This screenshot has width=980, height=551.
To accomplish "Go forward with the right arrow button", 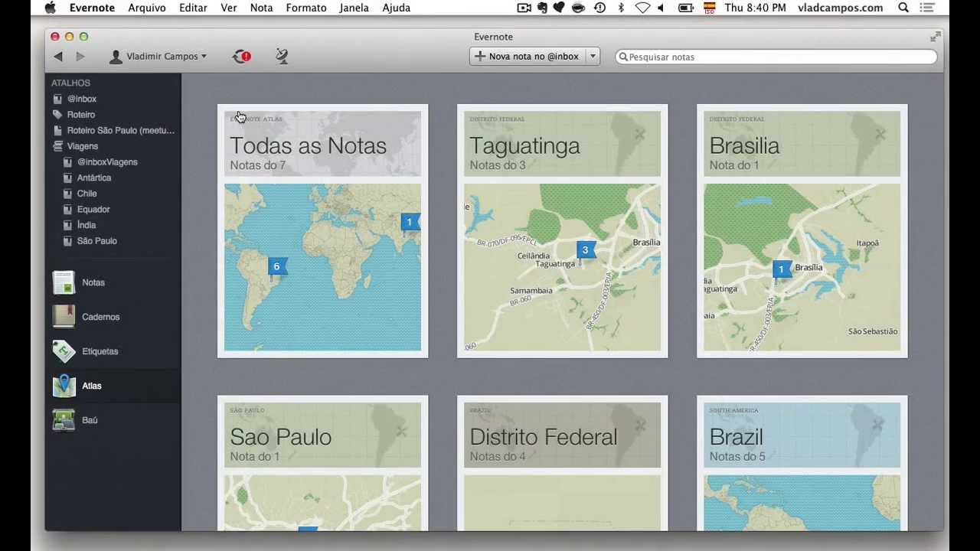I will (x=80, y=57).
